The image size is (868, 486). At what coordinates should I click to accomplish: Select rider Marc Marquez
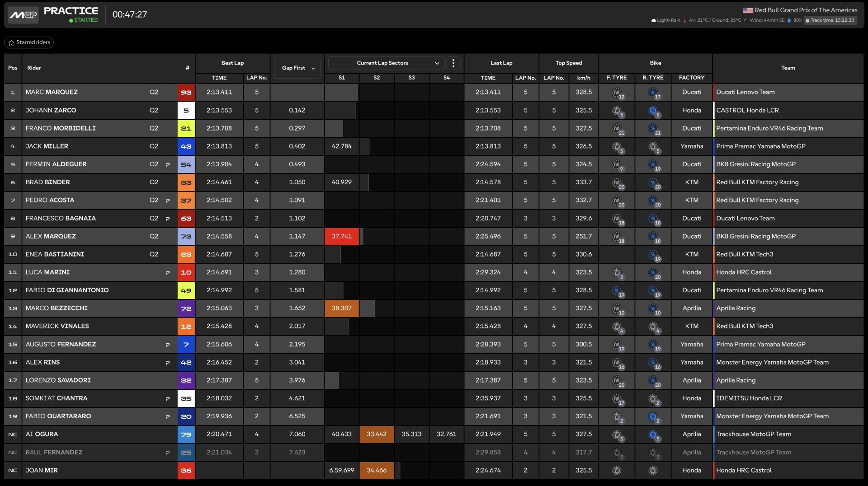pos(52,92)
